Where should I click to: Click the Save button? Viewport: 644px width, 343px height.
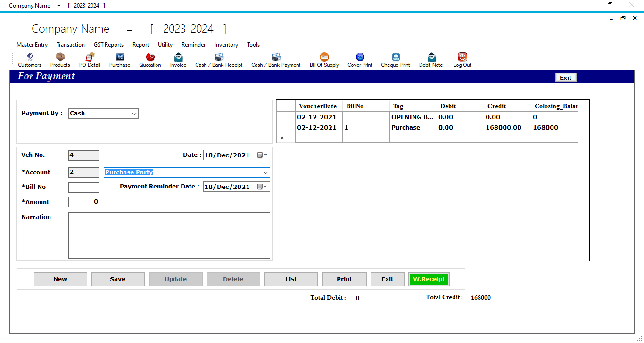(x=118, y=279)
